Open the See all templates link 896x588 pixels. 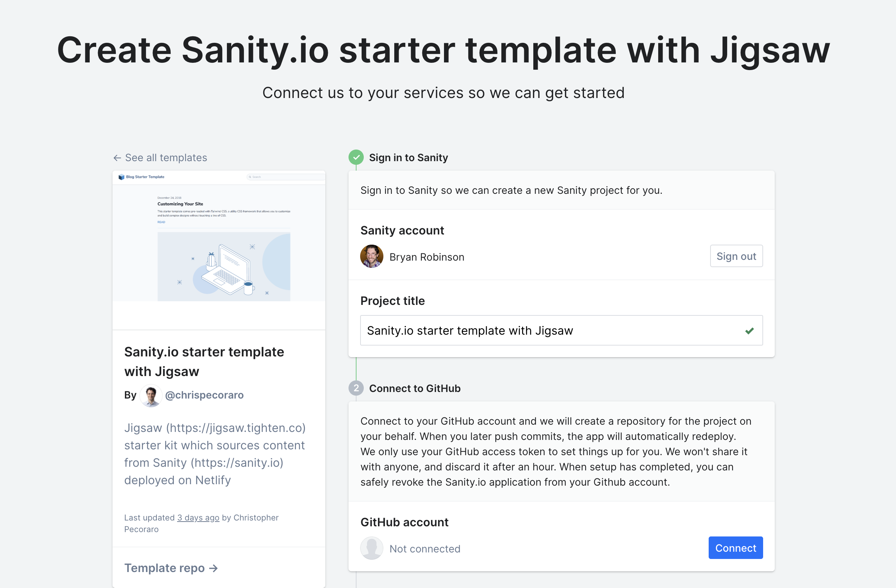coord(166,158)
